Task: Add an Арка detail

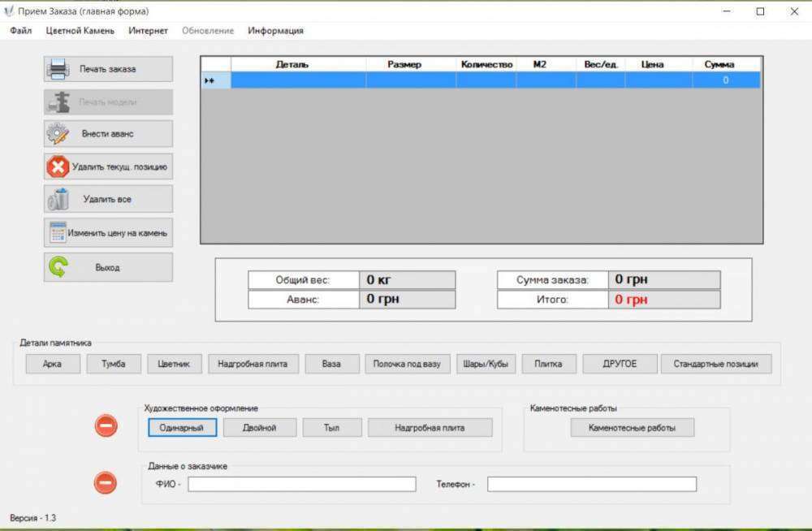Action: click(x=53, y=364)
